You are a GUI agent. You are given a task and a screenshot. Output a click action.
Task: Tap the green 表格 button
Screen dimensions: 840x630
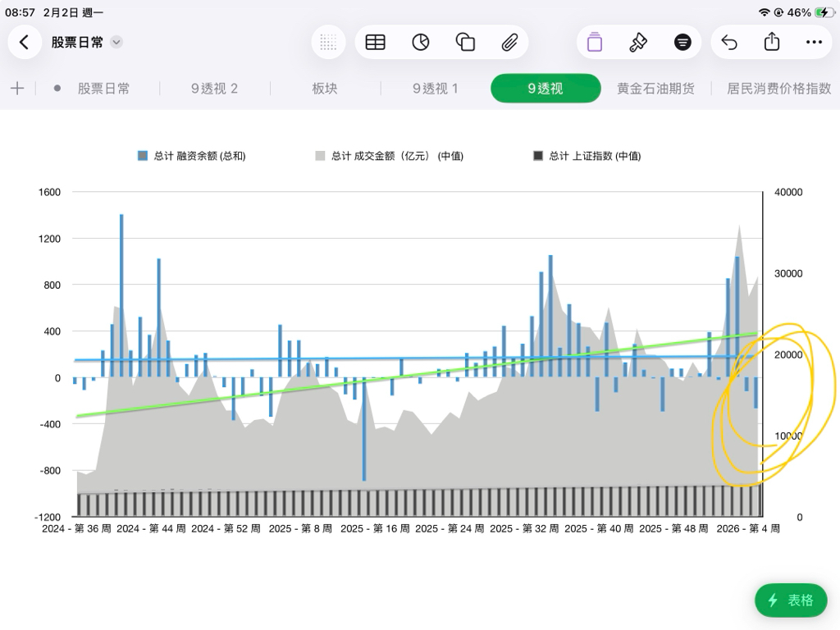[x=791, y=600]
